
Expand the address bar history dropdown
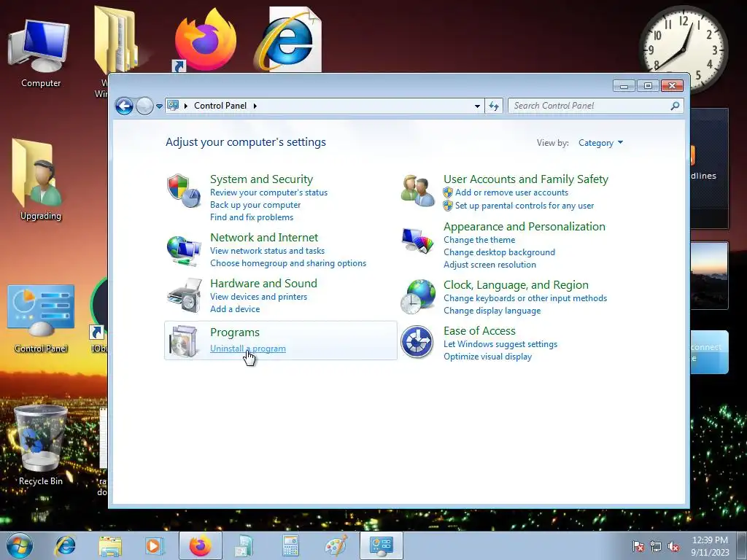click(477, 106)
